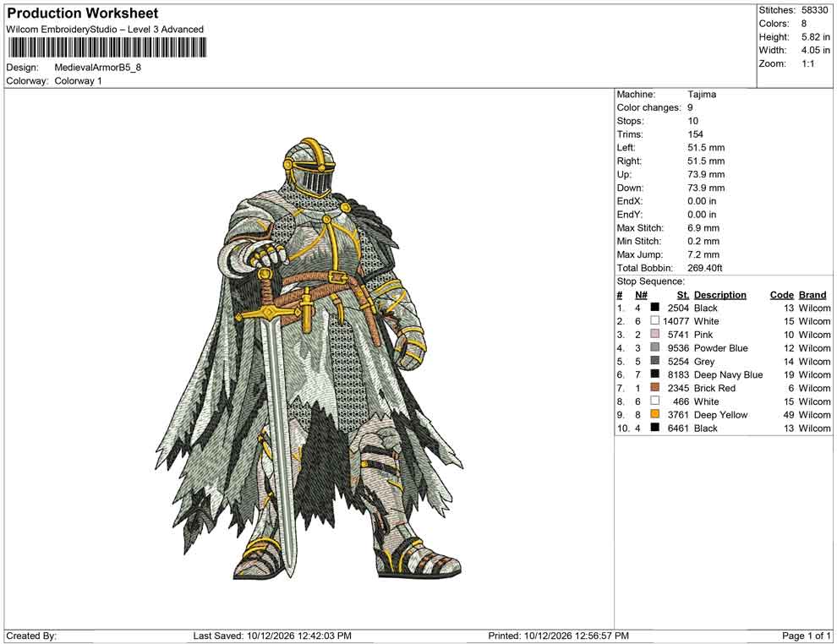Select the Black swatch in stop 10

654,428
